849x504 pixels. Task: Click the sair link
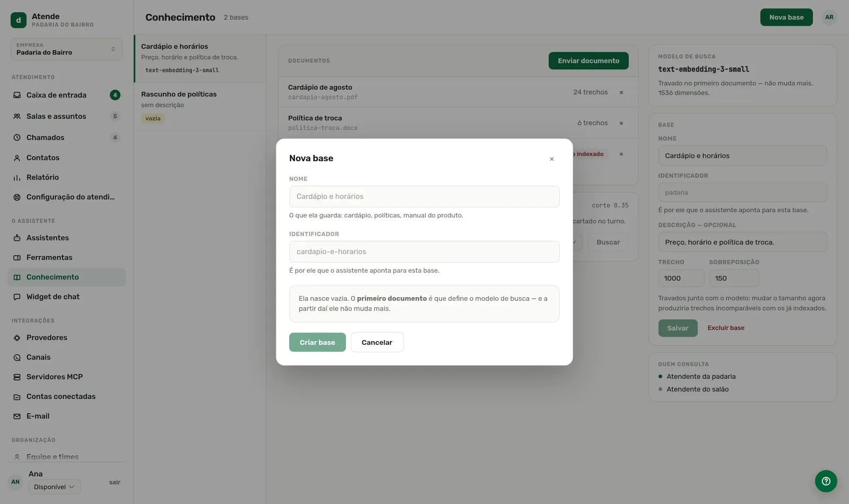click(x=115, y=482)
